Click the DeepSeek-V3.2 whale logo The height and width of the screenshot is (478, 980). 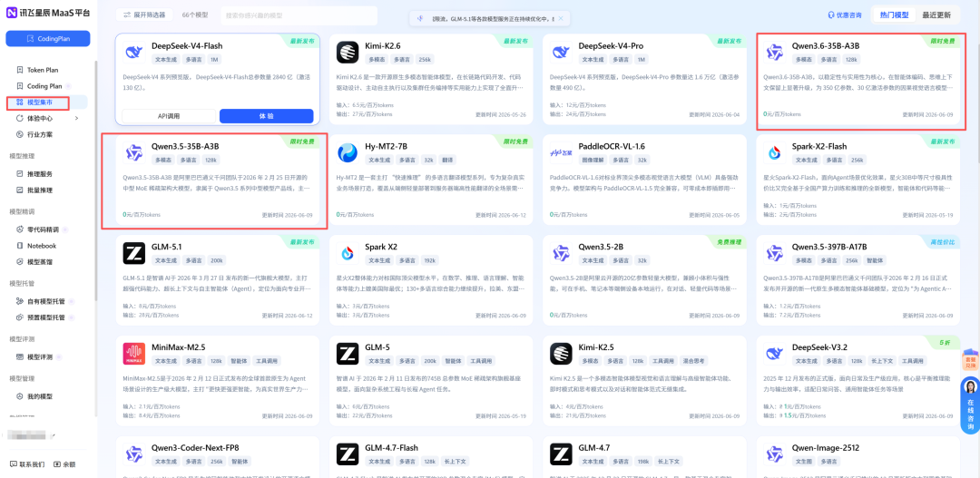775,354
